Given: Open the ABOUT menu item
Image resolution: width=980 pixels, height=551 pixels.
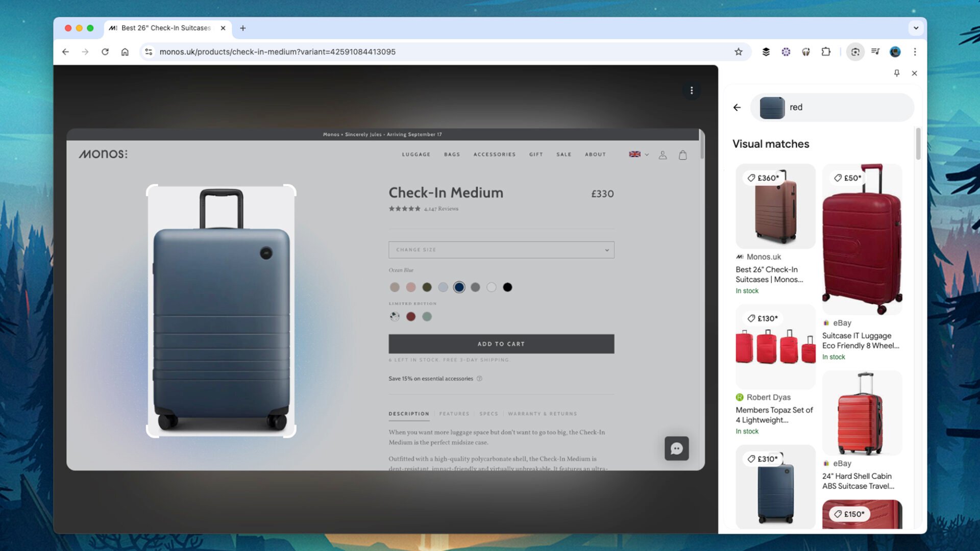Looking at the screenshot, I should [x=595, y=154].
